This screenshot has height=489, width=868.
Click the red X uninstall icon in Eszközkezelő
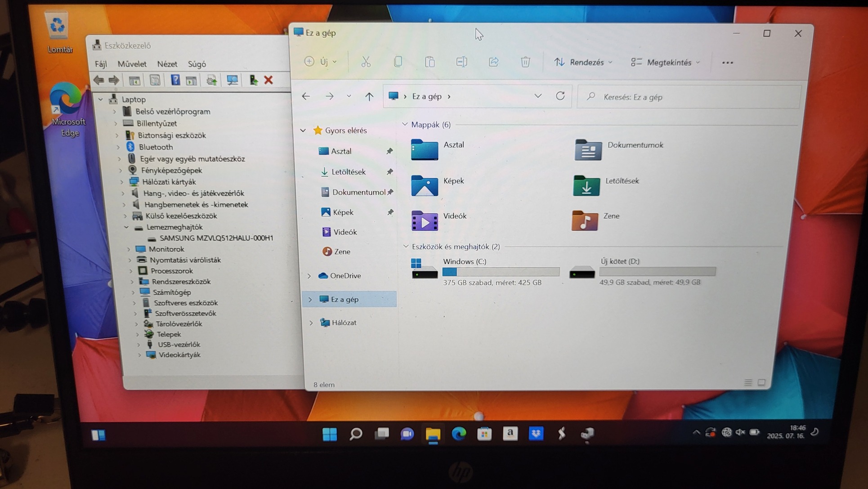click(268, 80)
